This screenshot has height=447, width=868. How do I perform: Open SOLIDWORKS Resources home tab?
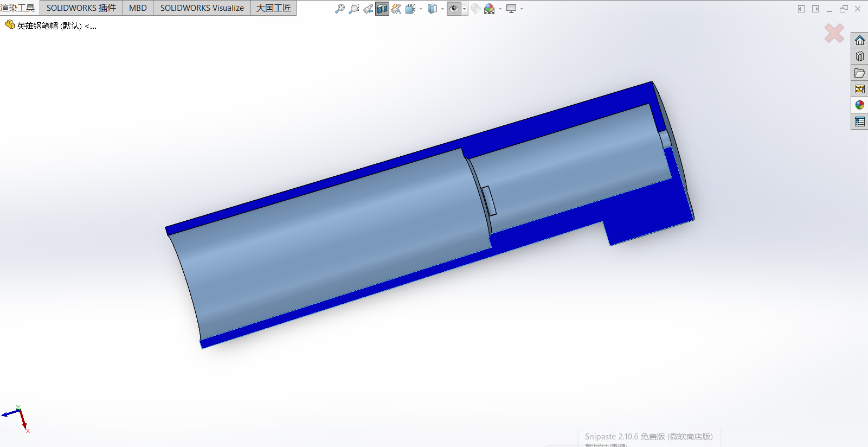(x=859, y=40)
